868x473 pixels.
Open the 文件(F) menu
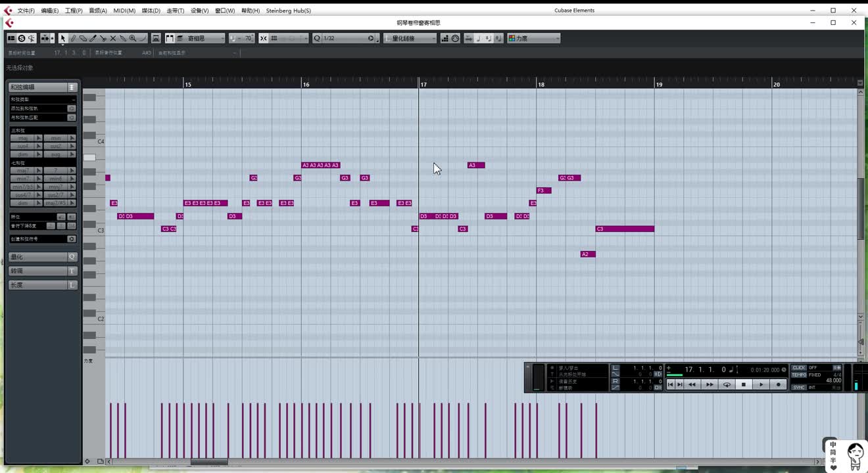coord(26,11)
